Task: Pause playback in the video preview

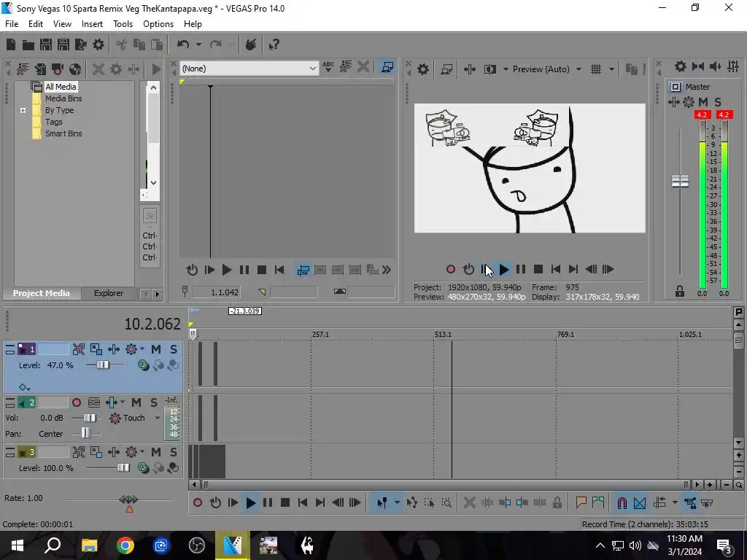Action: [x=521, y=269]
